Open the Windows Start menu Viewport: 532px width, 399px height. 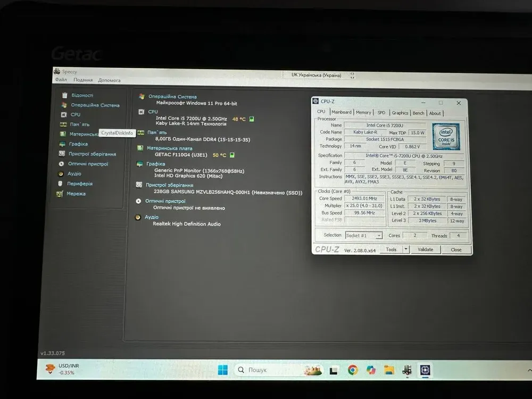point(222,370)
